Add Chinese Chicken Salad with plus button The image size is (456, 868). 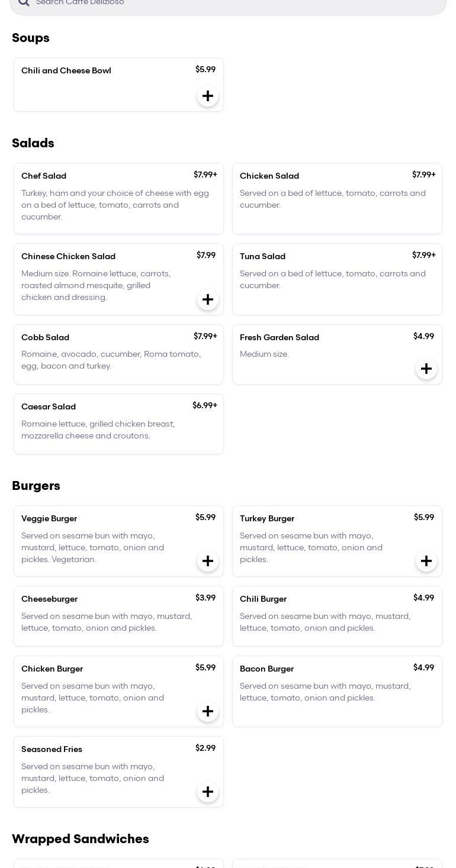pyautogui.click(x=208, y=299)
